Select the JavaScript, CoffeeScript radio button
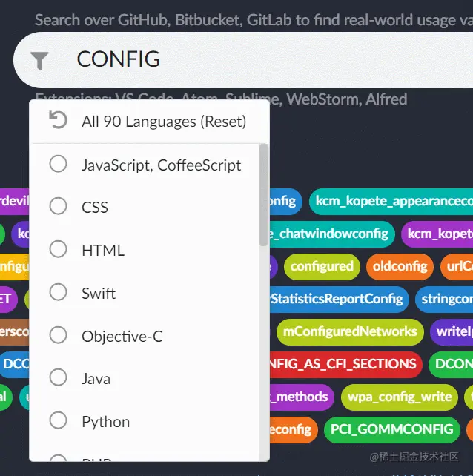 59,164
